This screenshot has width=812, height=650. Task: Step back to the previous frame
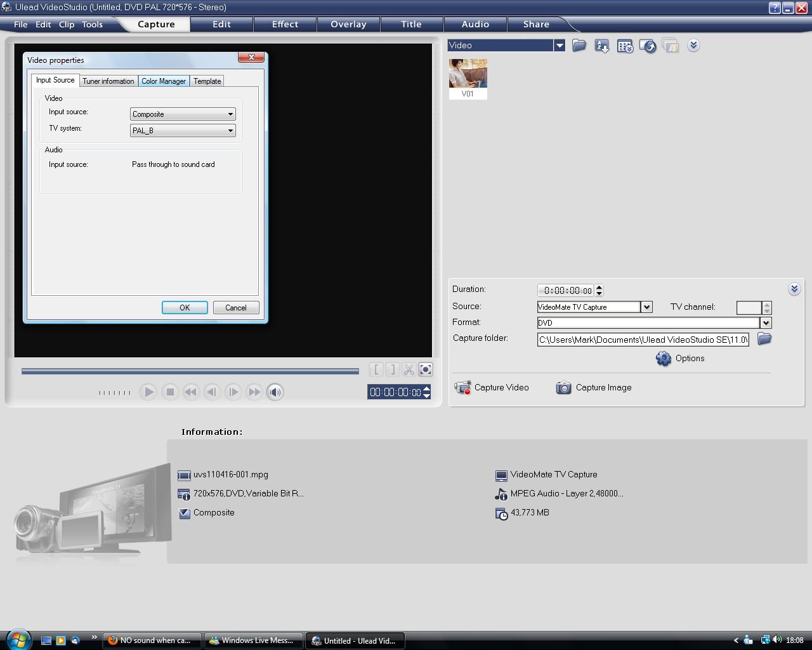211,392
